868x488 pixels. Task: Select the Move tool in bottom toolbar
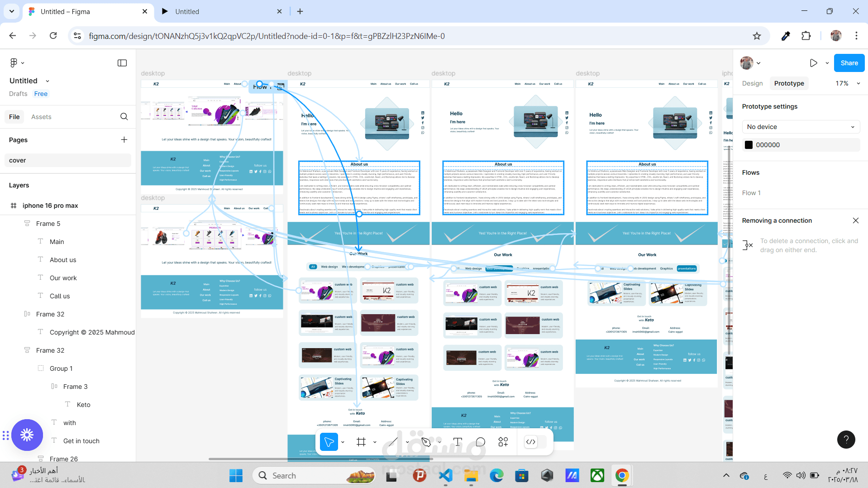(x=329, y=442)
